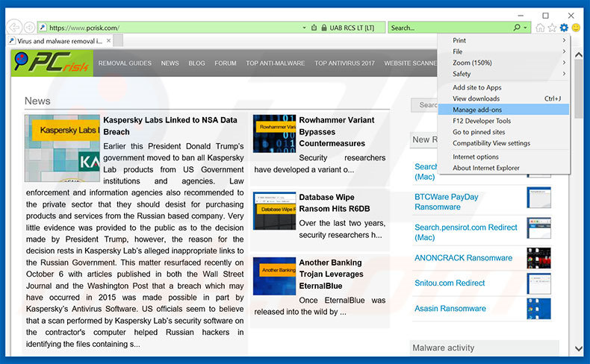Image resolution: width=590 pixels, height=364 pixels.
Task: Click the security lock icon in address bar
Action: click(324, 28)
